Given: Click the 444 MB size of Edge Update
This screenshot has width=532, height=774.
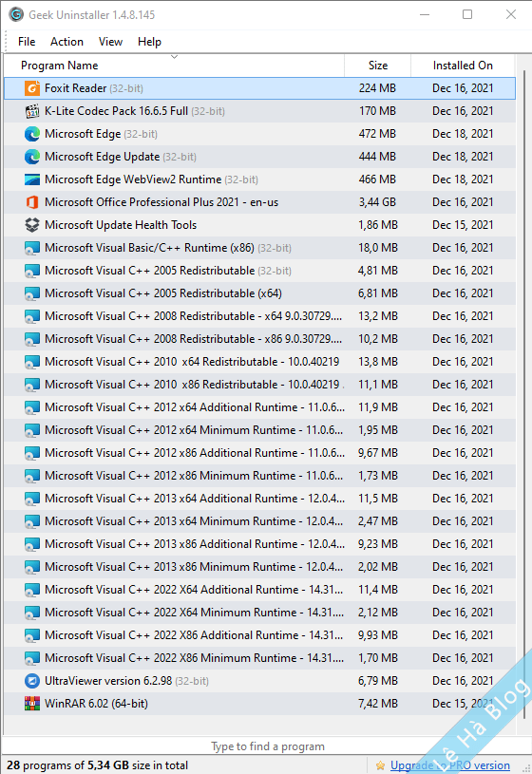Looking at the screenshot, I should 377,157.
